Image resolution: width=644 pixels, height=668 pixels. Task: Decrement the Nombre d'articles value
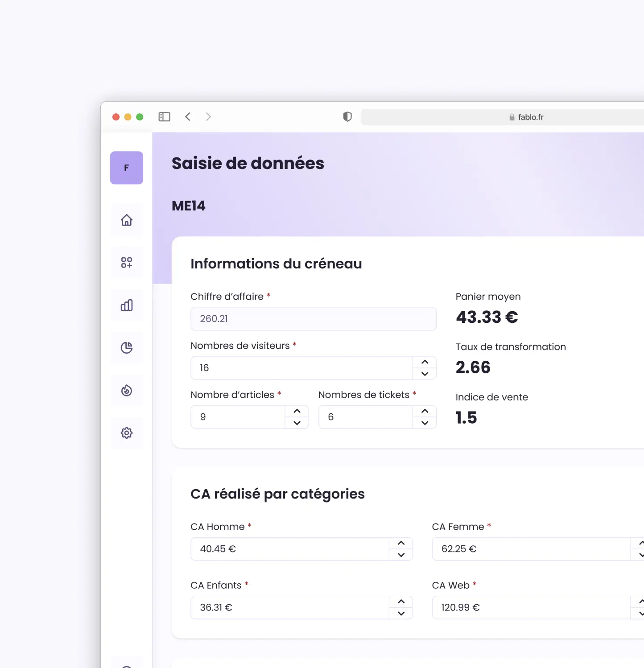click(297, 423)
